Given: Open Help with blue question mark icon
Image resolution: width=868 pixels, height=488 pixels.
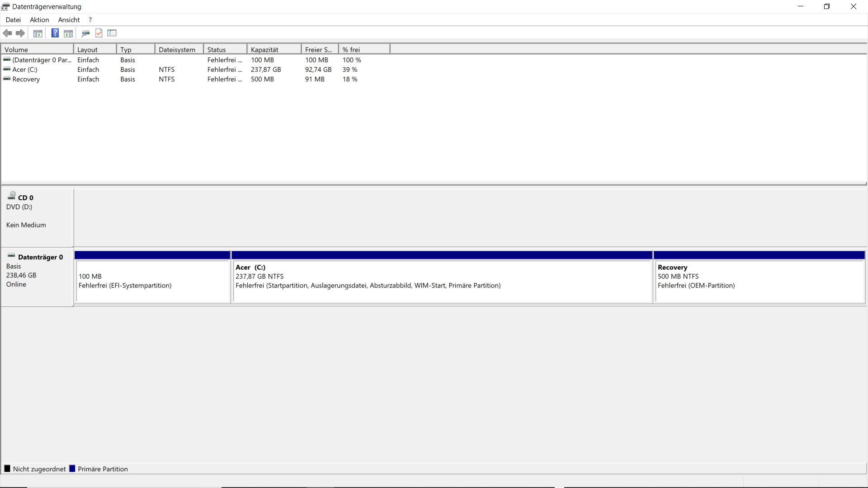Looking at the screenshot, I should (55, 33).
